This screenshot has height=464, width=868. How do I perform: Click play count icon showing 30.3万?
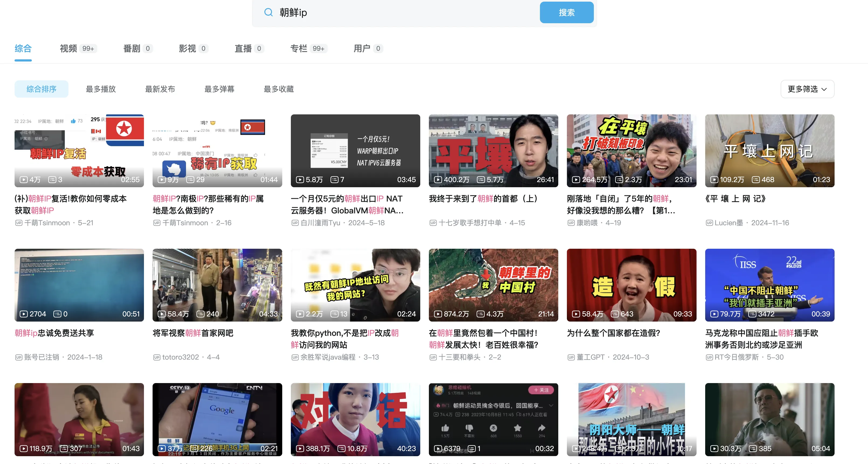pyautogui.click(x=714, y=448)
